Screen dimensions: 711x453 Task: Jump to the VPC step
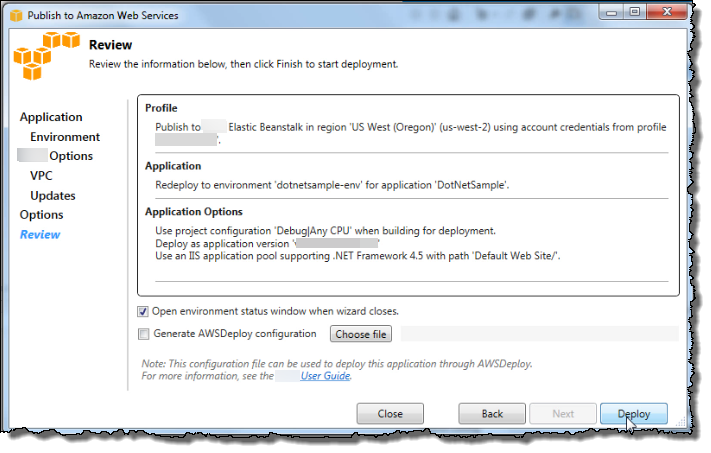tap(42, 175)
